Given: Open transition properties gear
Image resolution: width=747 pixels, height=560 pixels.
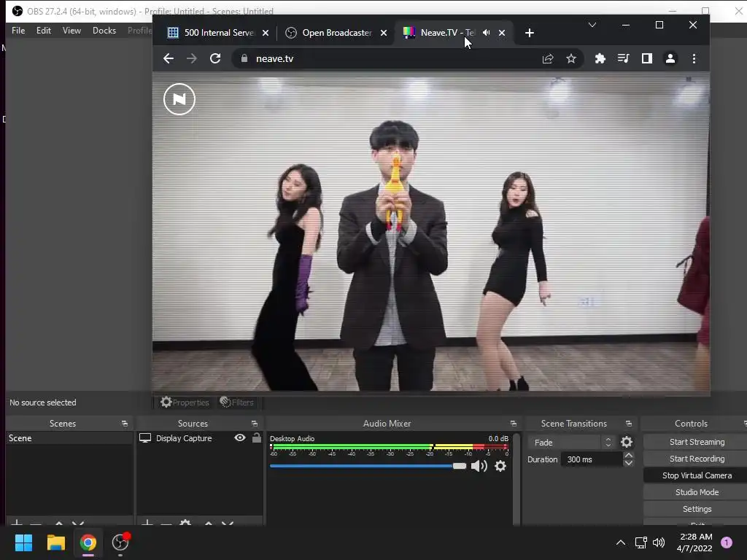Looking at the screenshot, I should pyautogui.click(x=627, y=443).
